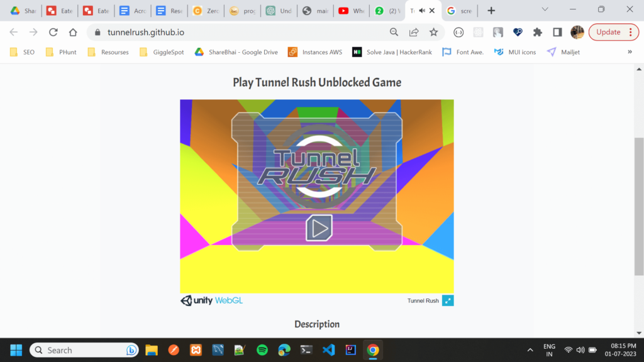644x362 pixels.
Task: Click the scrollbar down arrow
Action: point(639,333)
